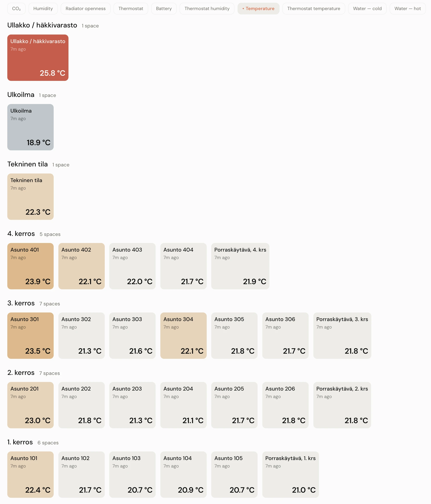Select the Battery tab
This screenshot has height=504, width=431.
click(x=164, y=9)
